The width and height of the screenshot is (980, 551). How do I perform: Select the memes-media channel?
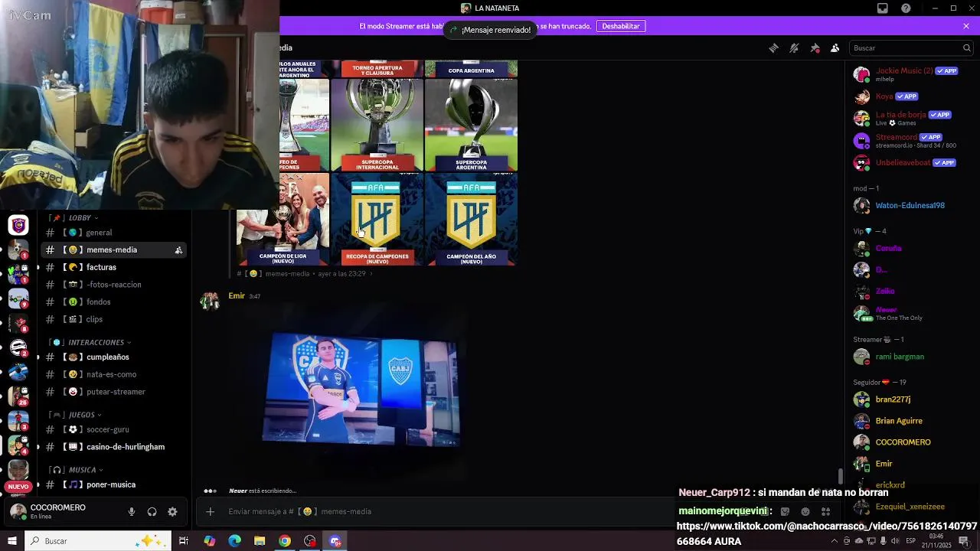click(x=115, y=250)
